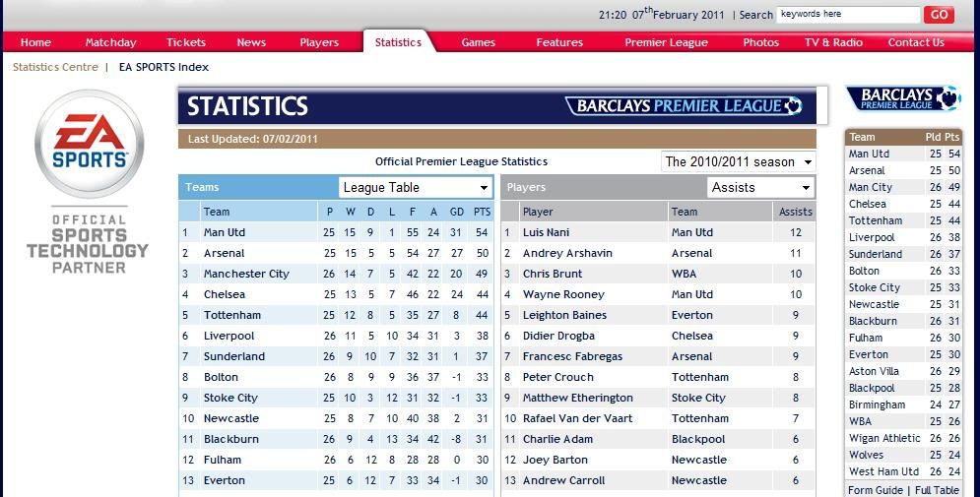980x497 pixels.
Task: Expand the League Table dropdown
Action: coord(416,187)
